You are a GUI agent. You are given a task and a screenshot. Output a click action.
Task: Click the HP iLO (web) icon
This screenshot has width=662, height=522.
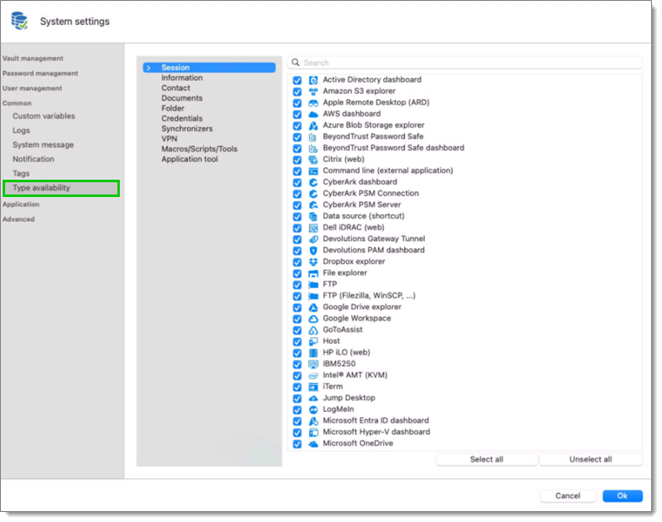(x=313, y=353)
